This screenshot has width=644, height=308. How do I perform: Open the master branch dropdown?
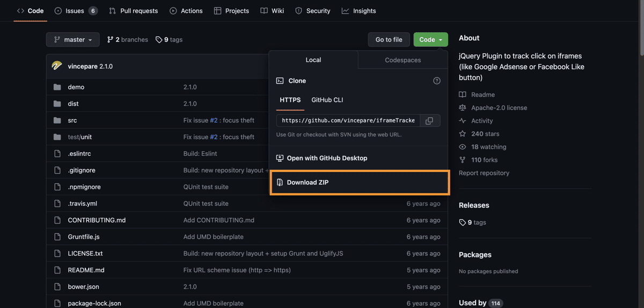[73, 40]
